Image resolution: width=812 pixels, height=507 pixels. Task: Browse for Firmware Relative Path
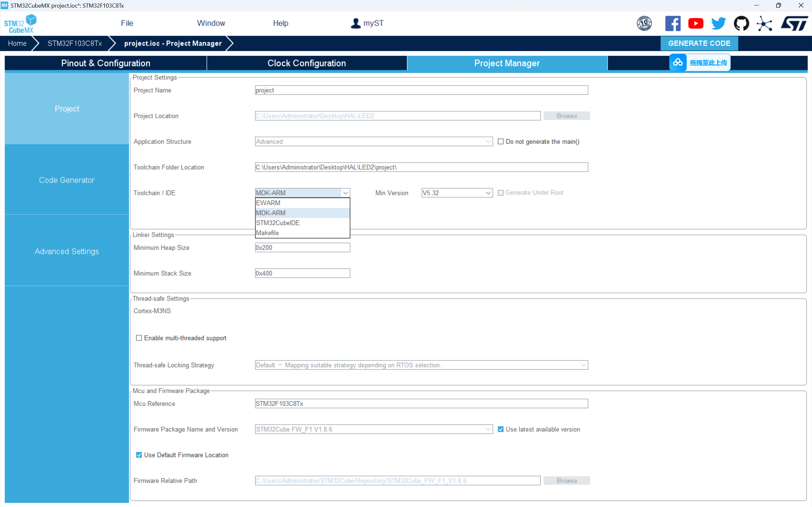tap(567, 480)
